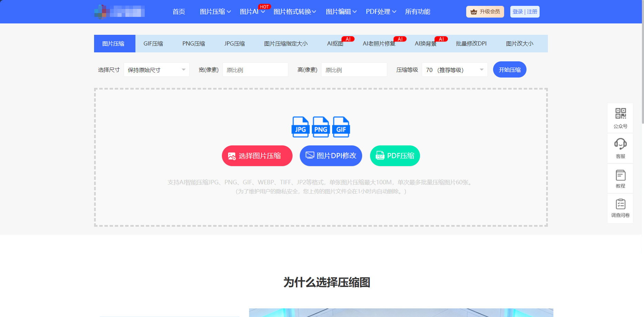This screenshot has height=317, width=644.
Task: Click the blue 图片DPI修改 button
Action: pos(331,156)
